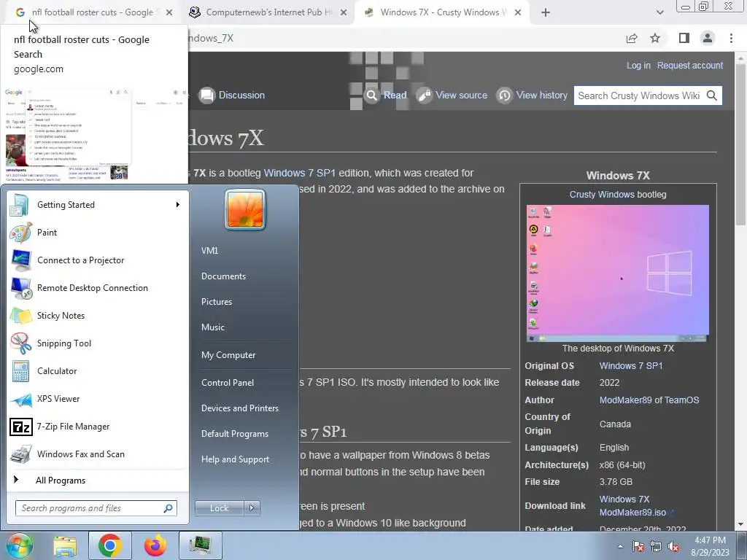Open the Chrome profile avatar
This screenshot has width=747, height=560.
[708, 38]
